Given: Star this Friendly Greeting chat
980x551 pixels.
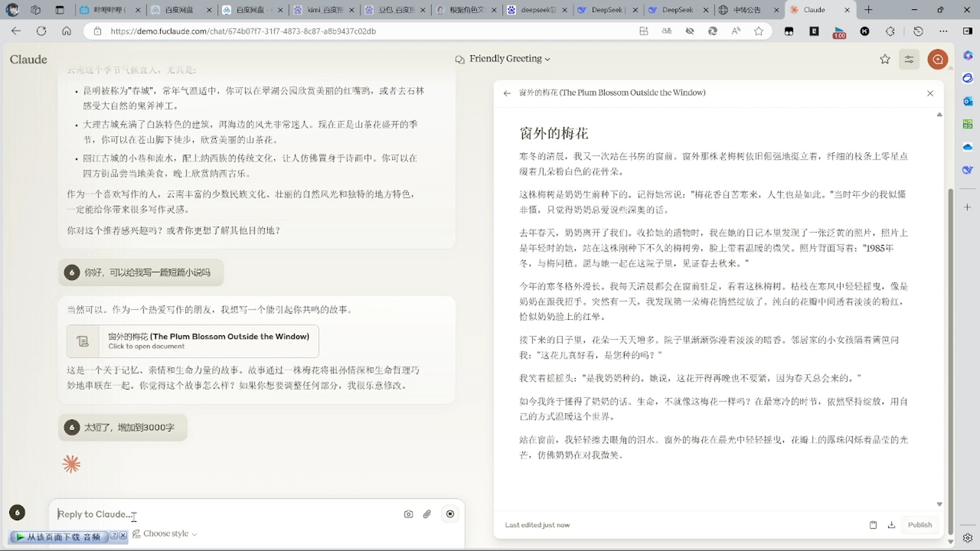Looking at the screenshot, I should (x=885, y=59).
